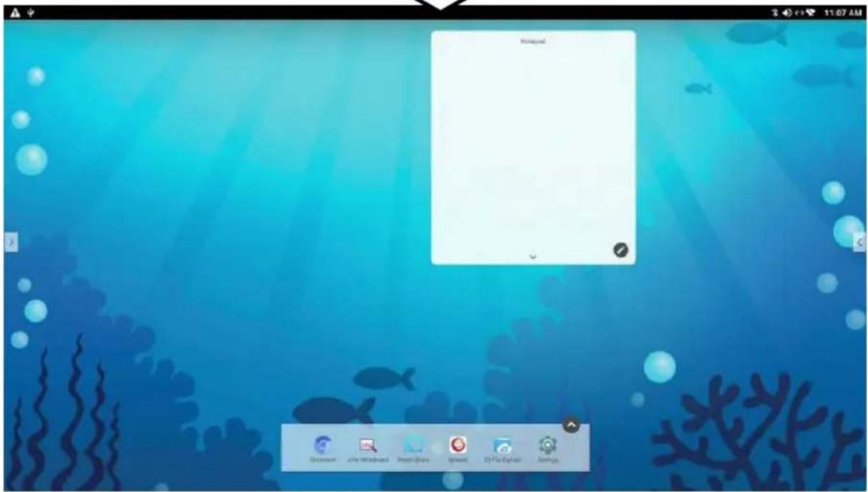
Task: Expand the dock with the up chevron button
Action: (571, 425)
